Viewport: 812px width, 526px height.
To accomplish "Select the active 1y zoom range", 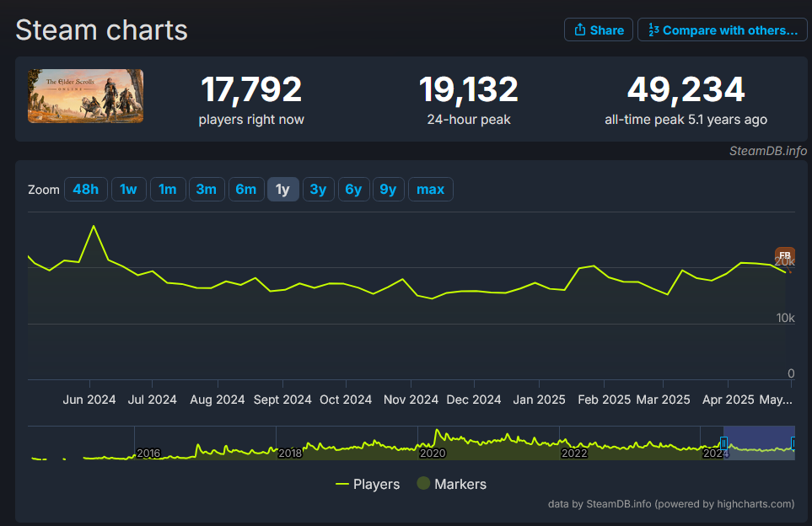I will click(x=282, y=190).
